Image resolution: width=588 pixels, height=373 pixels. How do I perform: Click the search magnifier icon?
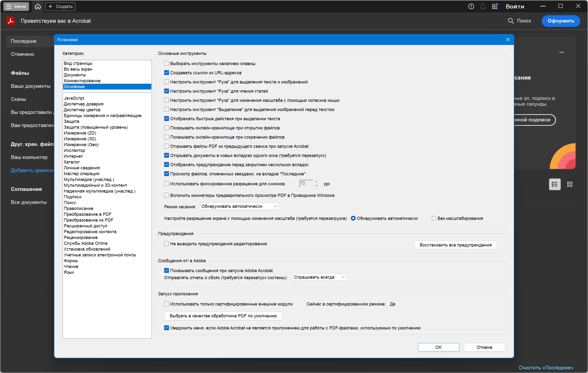point(510,21)
